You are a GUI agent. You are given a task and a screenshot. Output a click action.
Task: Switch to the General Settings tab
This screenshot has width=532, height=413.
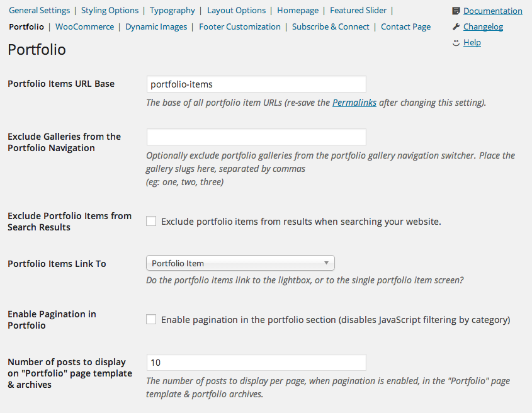(40, 10)
